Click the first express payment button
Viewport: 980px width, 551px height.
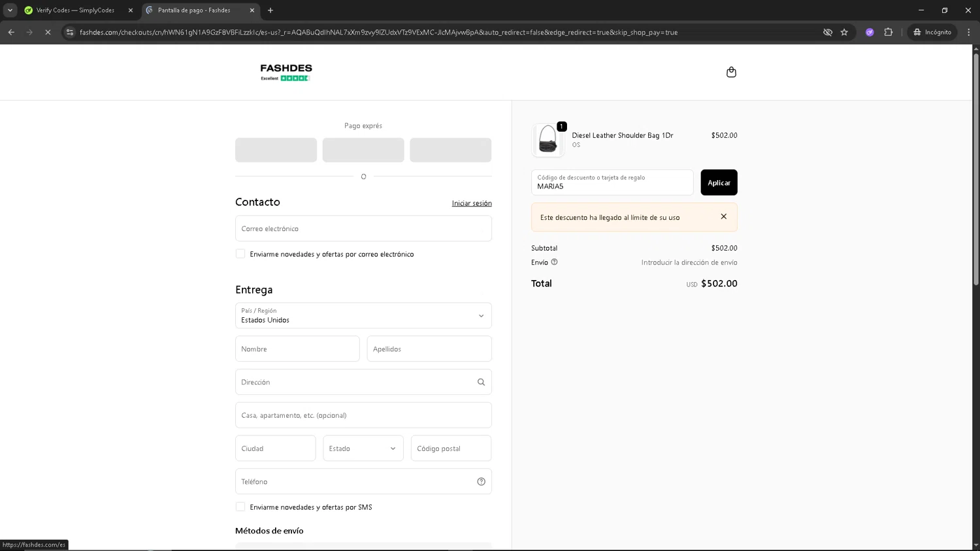(x=276, y=150)
